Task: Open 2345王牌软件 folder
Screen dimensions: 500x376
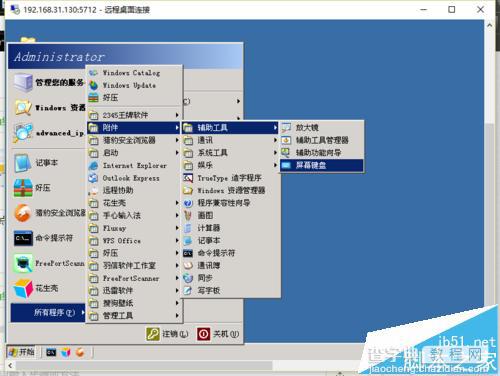Action: (134, 115)
